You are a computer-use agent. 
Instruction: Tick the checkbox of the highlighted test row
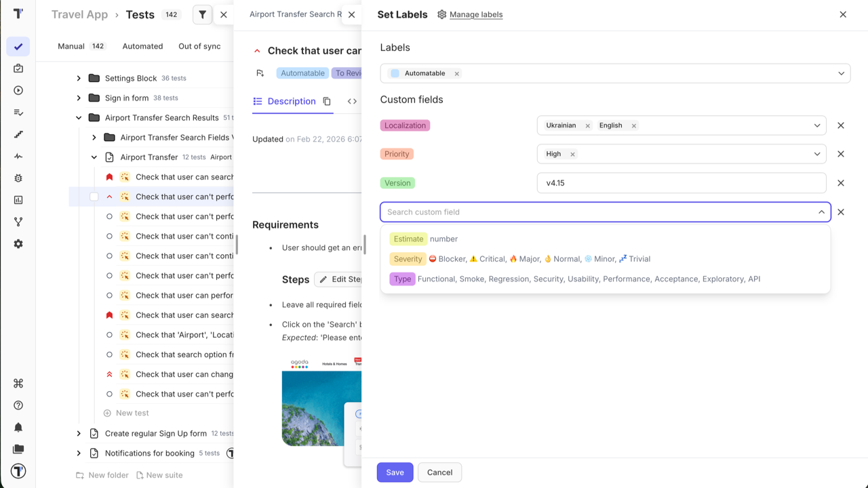pyautogui.click(x=94, y=197)
